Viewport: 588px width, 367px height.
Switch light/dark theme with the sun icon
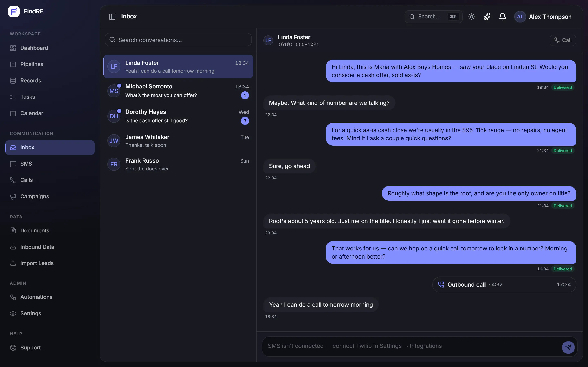pos(471,17)
